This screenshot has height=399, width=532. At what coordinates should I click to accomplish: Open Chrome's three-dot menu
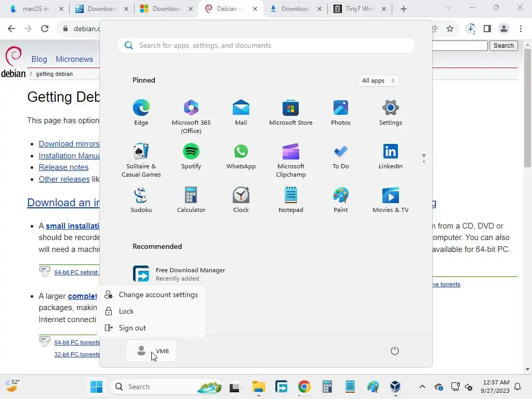click(x=521, y=29)
